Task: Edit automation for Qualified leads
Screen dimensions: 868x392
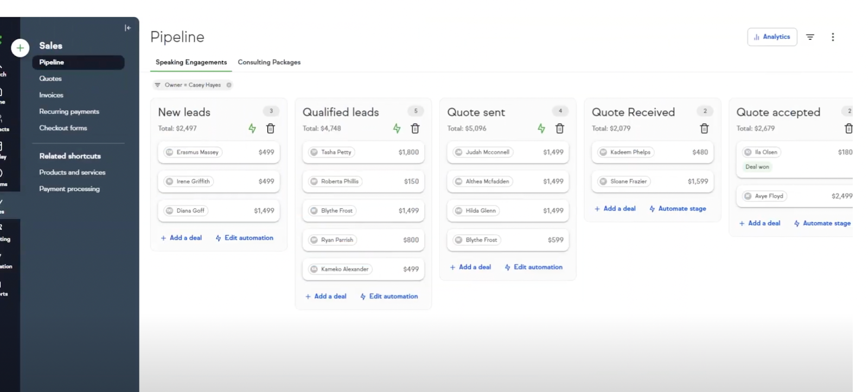Action: [x=389, y=297]
